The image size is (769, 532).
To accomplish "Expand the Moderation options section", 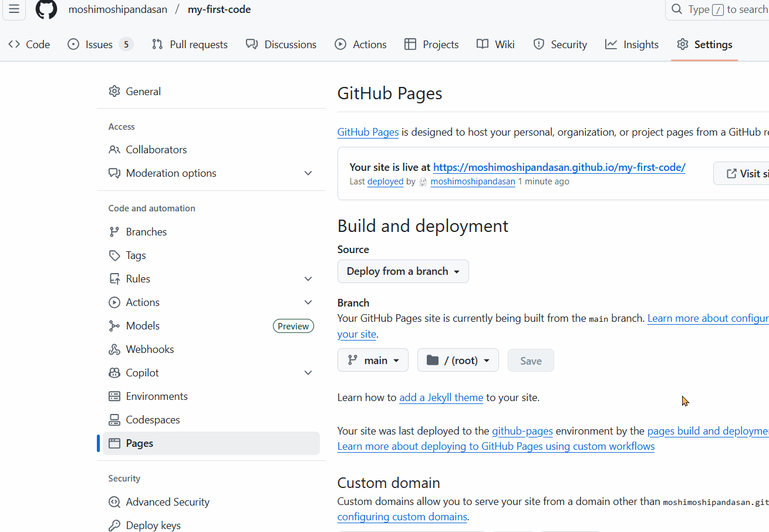I will point(308,173).
